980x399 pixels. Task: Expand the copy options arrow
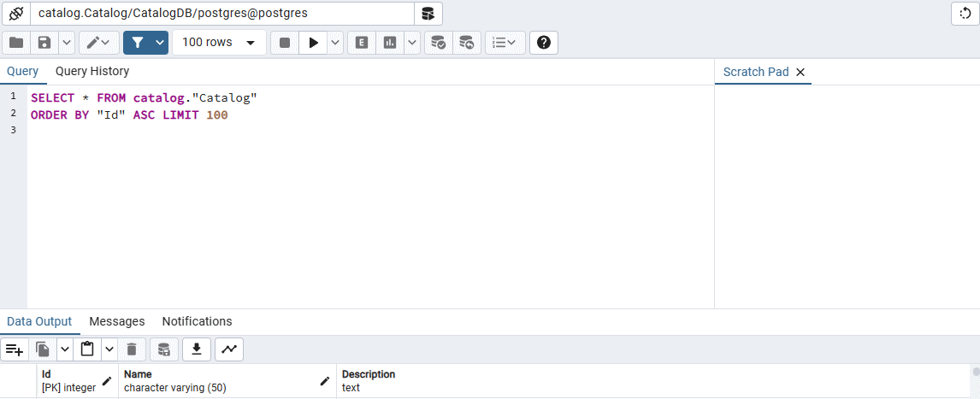click(x=65, y=349)
